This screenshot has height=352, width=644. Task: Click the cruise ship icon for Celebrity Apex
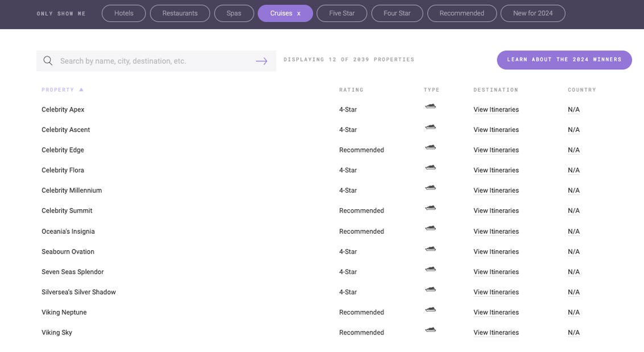(431, 106)
